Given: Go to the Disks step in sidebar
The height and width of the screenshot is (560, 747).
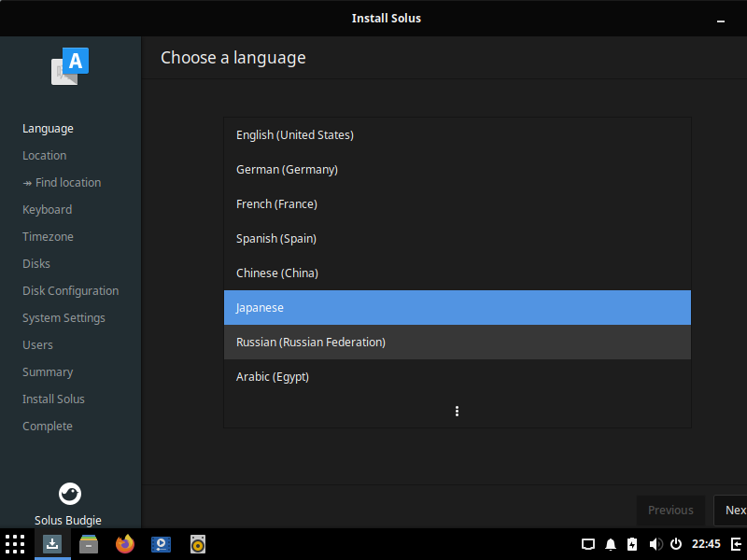Looking at the screenshot, I should pos(36,264).
